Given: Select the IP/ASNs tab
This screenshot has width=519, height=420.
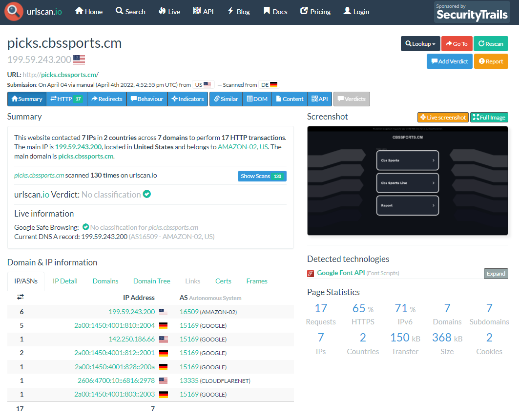Looking at the screenshot, I should click(26, 281).
